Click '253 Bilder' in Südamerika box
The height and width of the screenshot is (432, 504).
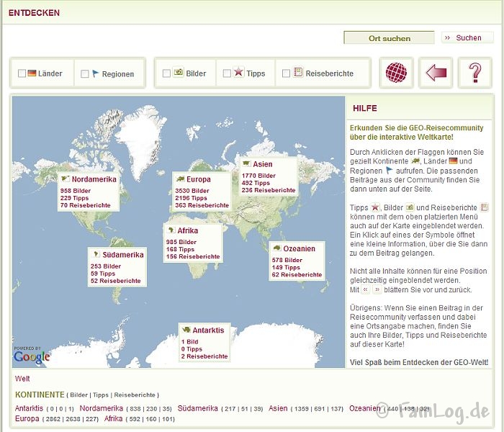click(x=105, y=266)
